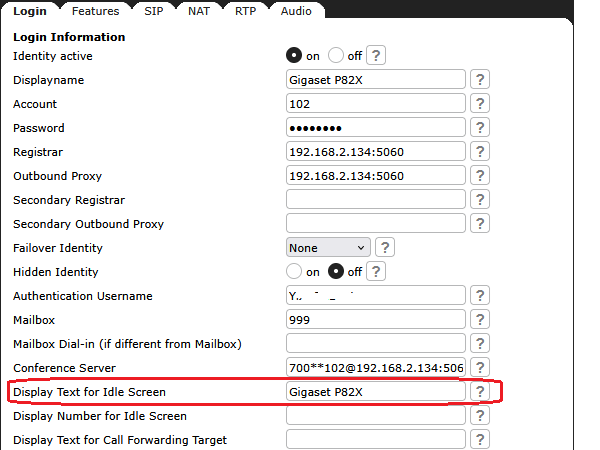Click help icon for Conference Server
The height and width of the screenshot is (450, 600).
(480, 368)
